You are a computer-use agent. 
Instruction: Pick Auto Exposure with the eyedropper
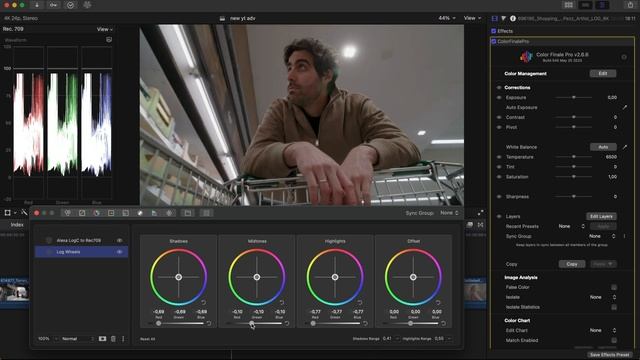(x=624, y=107)
